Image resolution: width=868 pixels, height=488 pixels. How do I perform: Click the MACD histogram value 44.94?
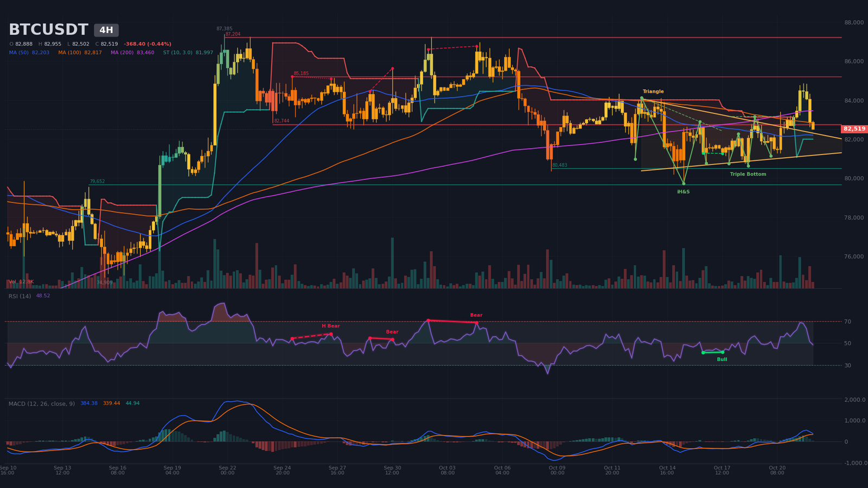[x=132, y=403]
